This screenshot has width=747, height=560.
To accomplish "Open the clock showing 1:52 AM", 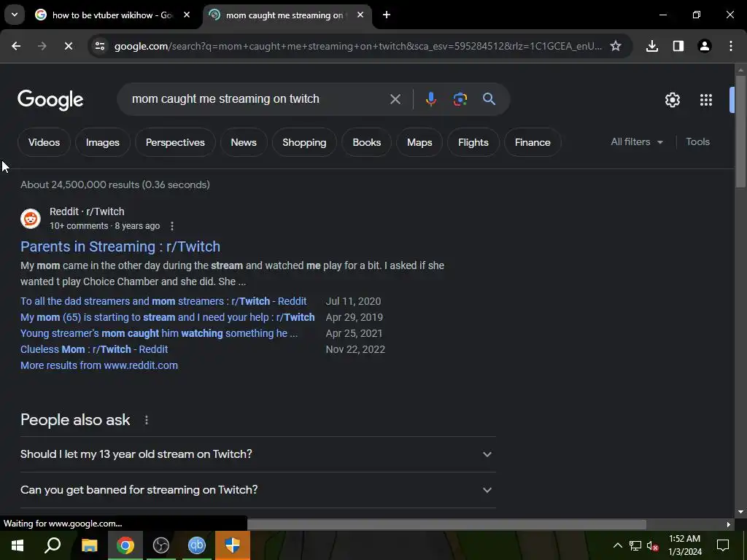I will point(684,545).
